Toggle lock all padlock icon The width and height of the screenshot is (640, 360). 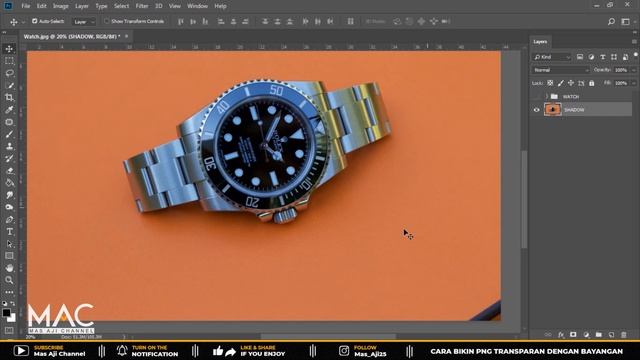pos(591,83)
